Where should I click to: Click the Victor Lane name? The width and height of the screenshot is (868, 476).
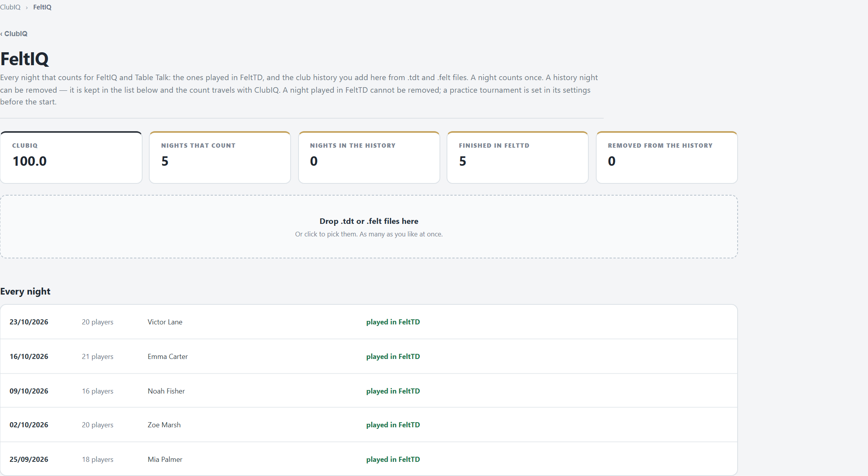[165, 322]
